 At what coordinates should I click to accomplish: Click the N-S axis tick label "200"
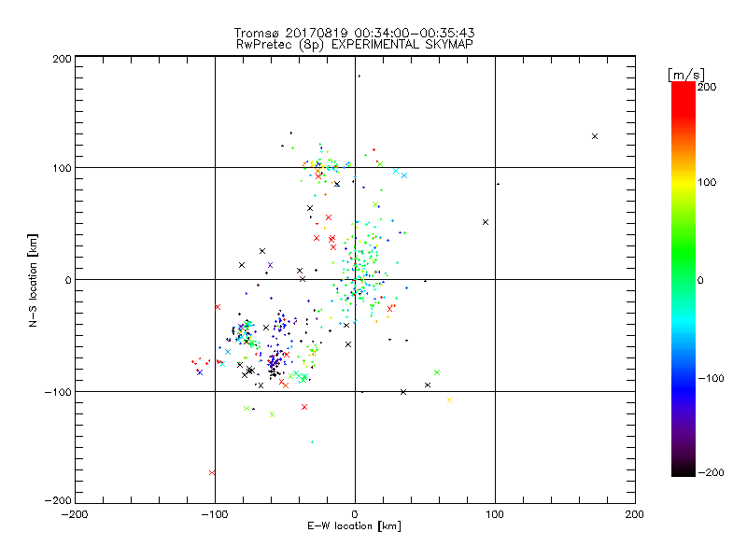[63, 59]
